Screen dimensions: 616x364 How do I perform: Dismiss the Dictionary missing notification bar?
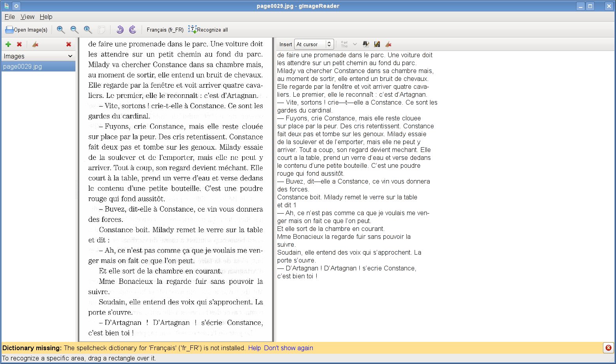click(x=608, y=348)
